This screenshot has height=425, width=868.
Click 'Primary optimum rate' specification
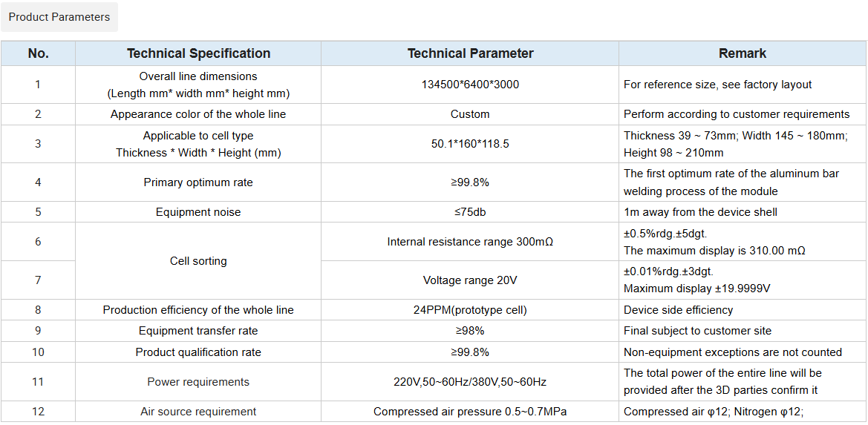[x=198, y=182]
